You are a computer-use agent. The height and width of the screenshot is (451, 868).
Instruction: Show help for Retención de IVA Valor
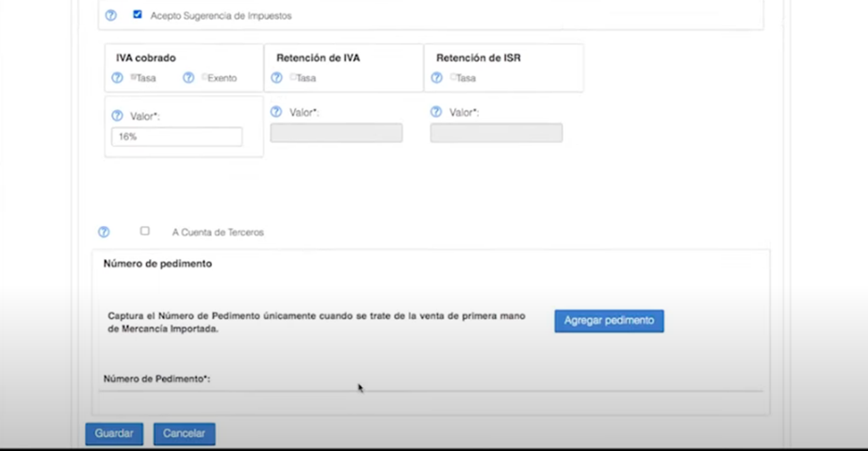(276, 112)
